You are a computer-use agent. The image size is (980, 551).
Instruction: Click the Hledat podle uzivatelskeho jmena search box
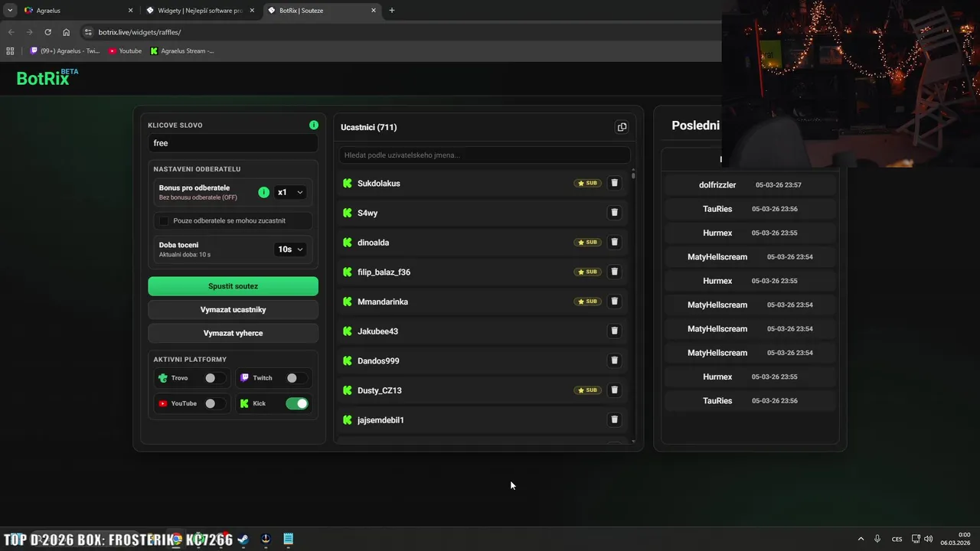[485, 155]
